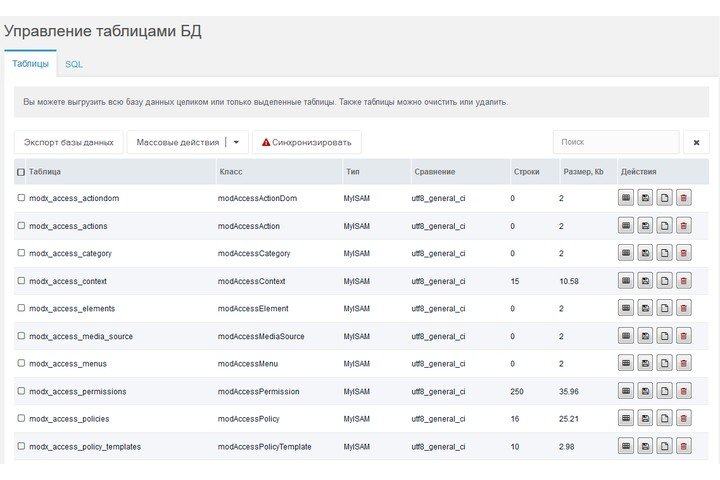Image resolution: width=720 pixels, height=480 pixels.
Task: Focus the Поиск search field
Action: click(x=616, y=142)
